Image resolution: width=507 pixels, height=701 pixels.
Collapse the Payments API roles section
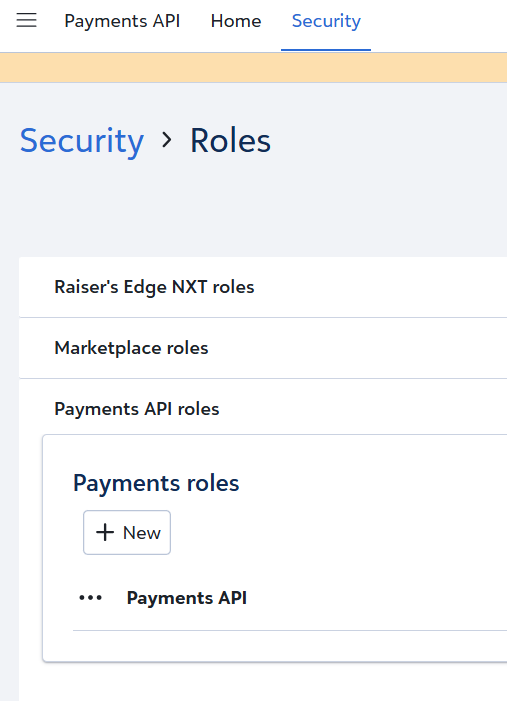[263, 409]
